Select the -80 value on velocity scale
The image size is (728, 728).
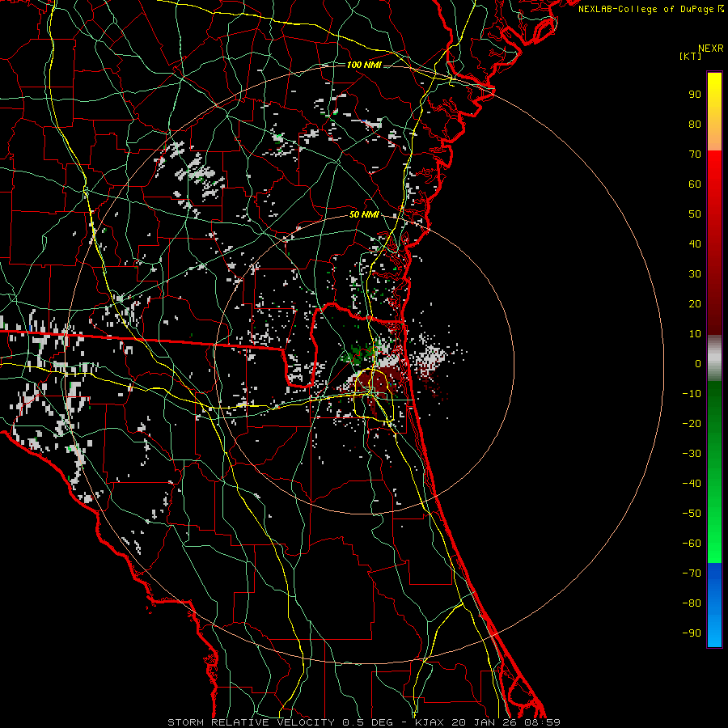pyautogui.click(x=692, y=603)
